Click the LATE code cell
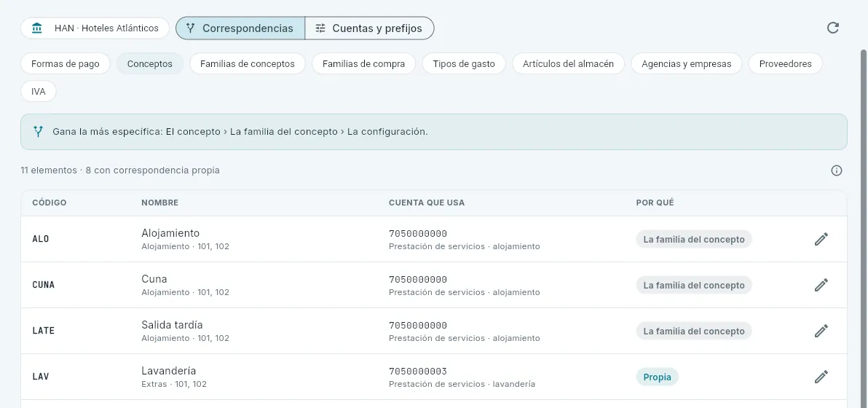This screenshot has width=868, height=408. click(44, 331)
